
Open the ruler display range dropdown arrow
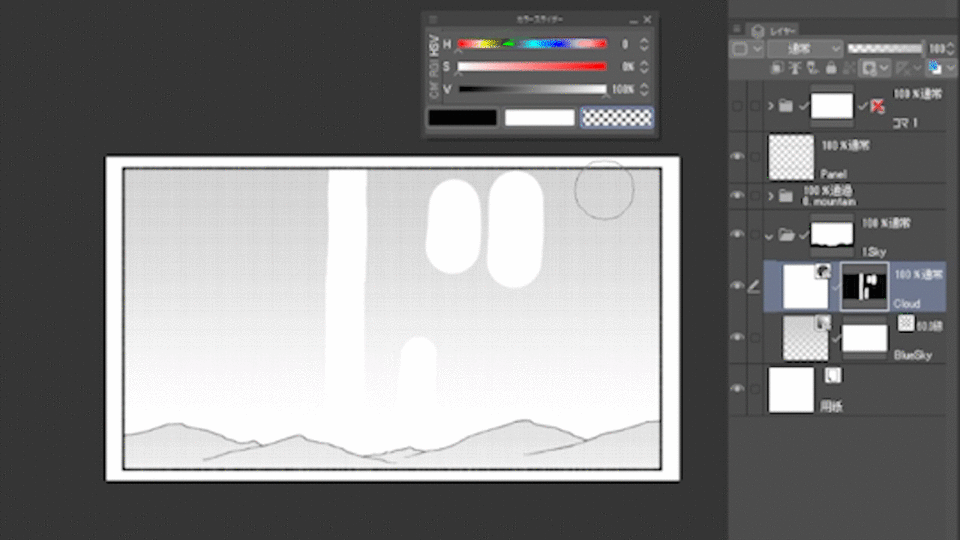pos(917,68)
